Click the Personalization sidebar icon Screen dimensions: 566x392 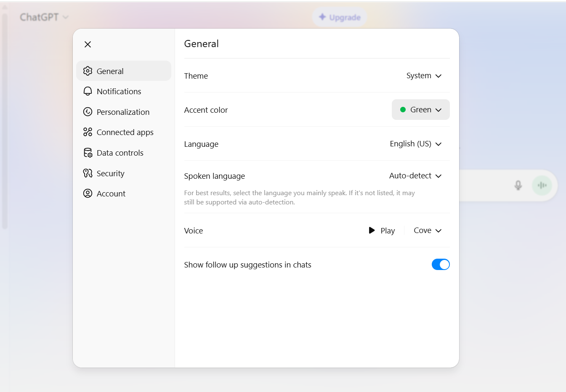click(88, 112)
